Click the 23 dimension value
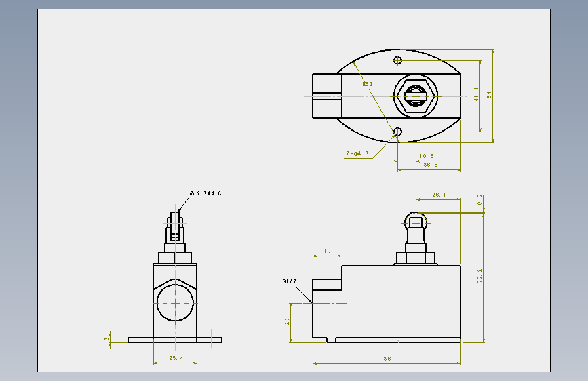 click(x=287, y=321)
